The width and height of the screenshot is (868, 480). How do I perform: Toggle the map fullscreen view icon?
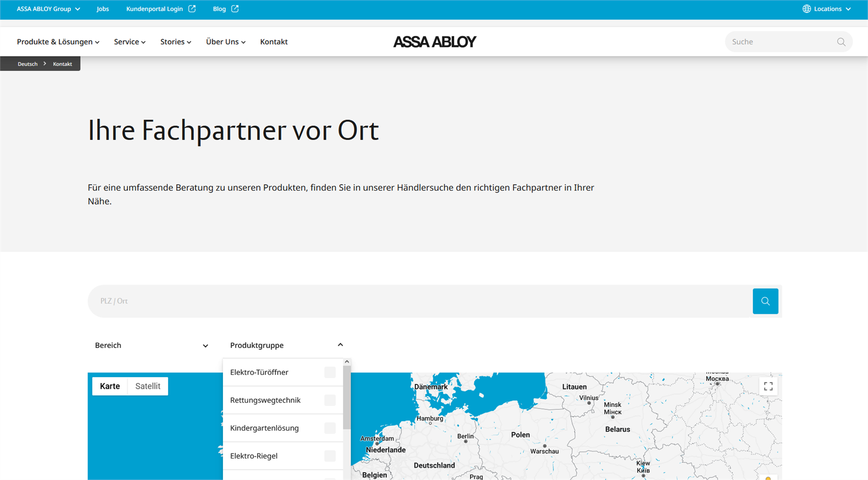pyautogui.click(x=768, y=386)
